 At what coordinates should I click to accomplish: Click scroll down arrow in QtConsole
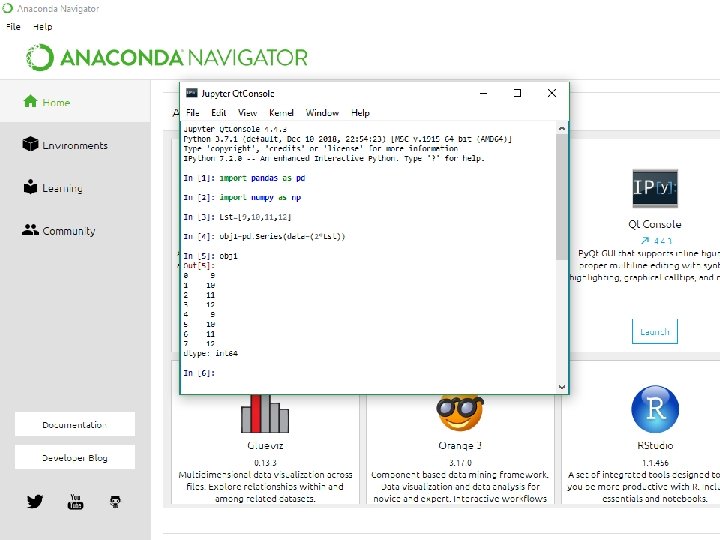[x=562, y=387]
